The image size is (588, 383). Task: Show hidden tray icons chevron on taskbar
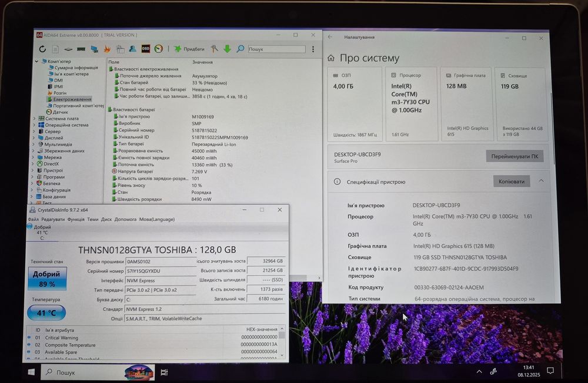(x=479, y=371)
